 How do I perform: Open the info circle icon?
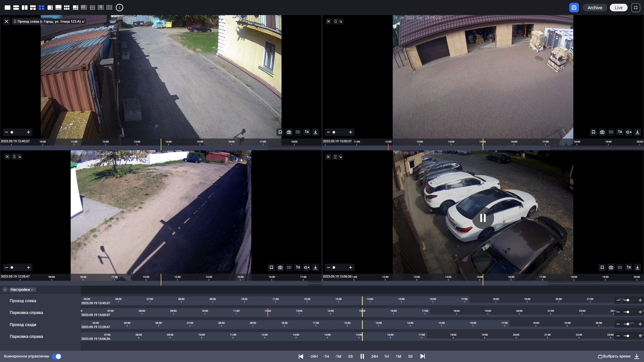coord(119,8)
